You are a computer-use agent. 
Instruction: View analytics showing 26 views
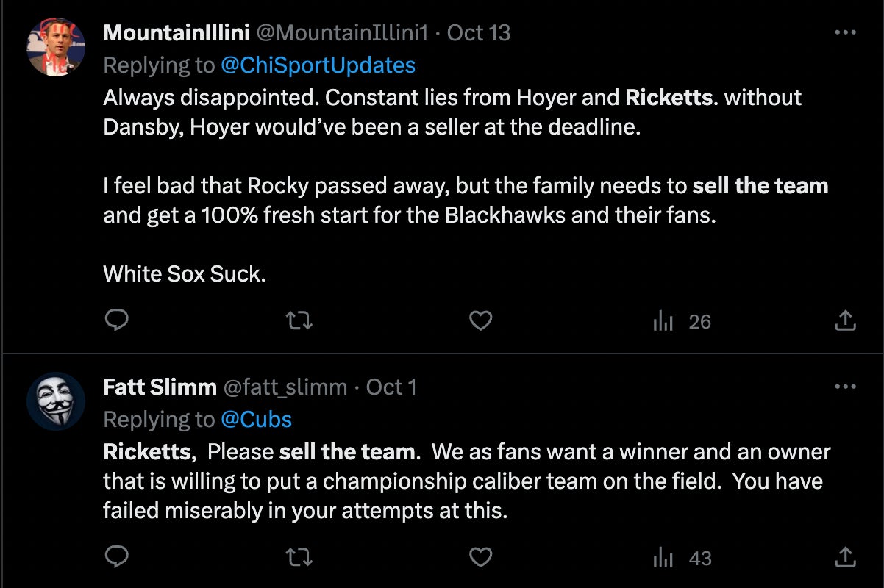pyautogui.click(x=682, y=322)
